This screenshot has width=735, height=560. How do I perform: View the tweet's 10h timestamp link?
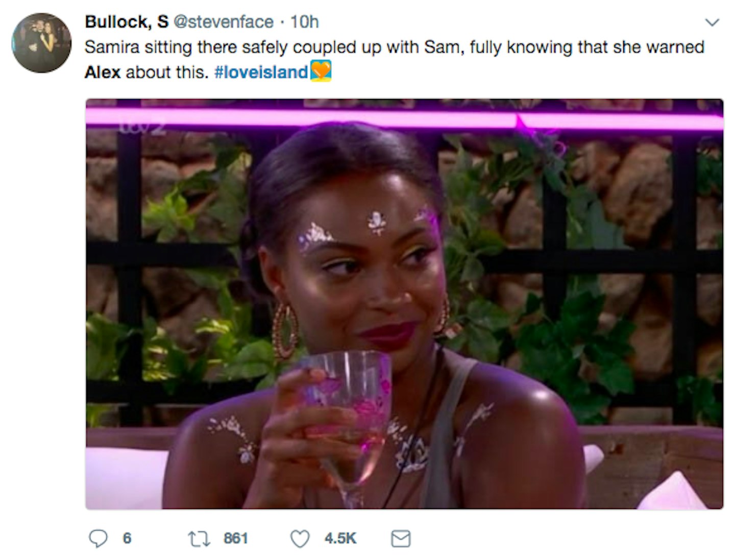coord(304,22)
